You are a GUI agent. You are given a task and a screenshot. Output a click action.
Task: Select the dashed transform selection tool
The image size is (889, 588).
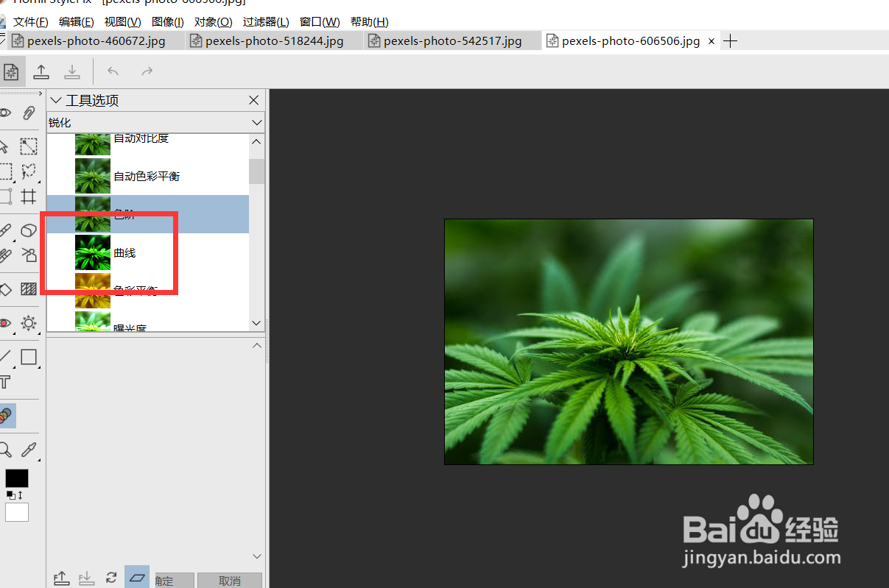click(x=29, y=146)
